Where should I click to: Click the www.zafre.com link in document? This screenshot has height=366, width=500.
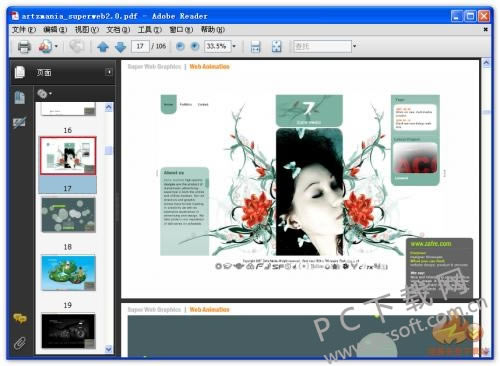point(431,244)
